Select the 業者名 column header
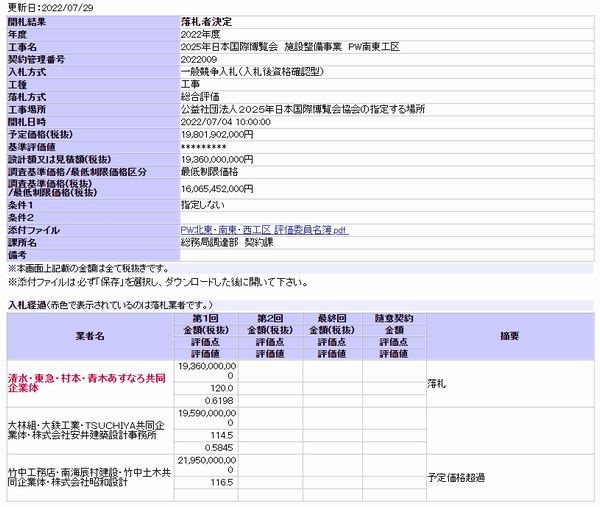The width and height of the screenshot is (600, 507). (x=90, y=336)
